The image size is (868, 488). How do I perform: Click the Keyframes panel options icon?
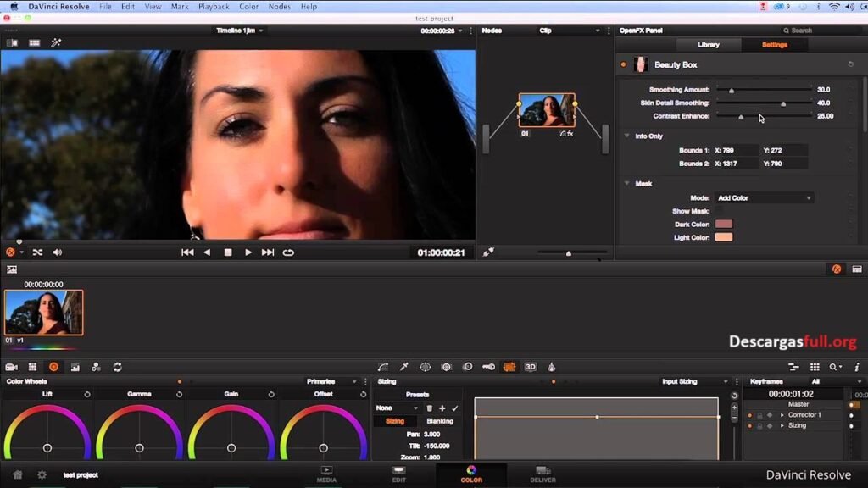793,367
